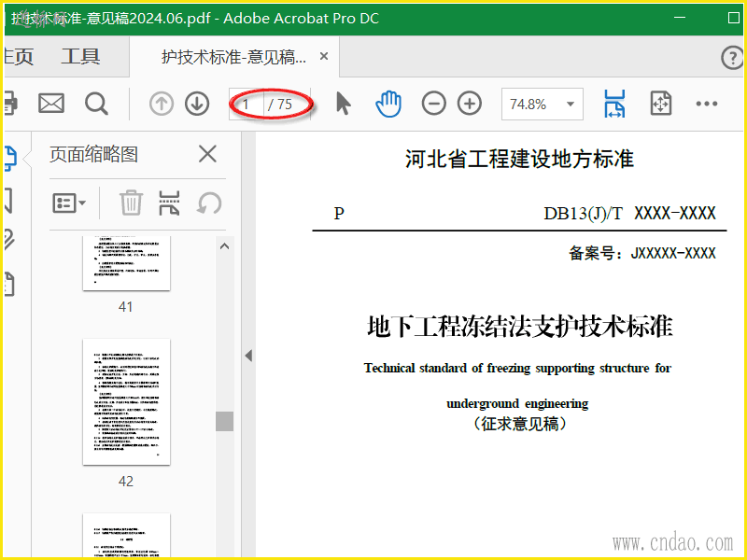Open Attachments paperclip sidebar icon
Viewport: 747px width, 560px height.
pyautogui.click(x=9, y=240)
